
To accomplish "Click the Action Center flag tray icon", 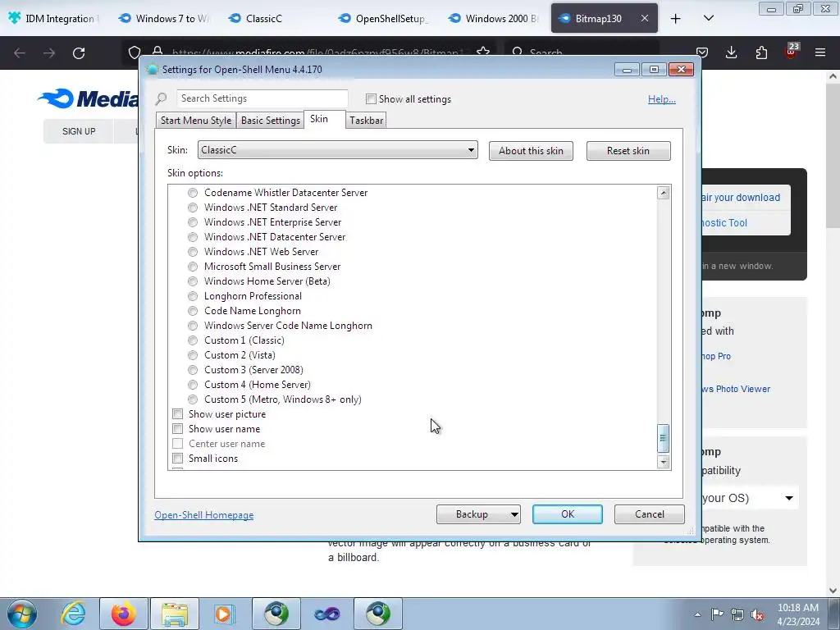I will coord(717,614).
